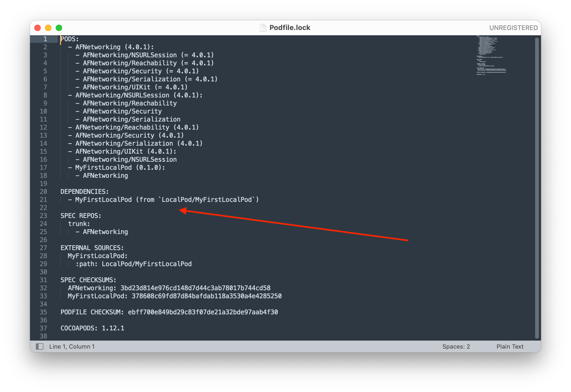
Task: Place cursor on the PODS: line
Action: 70,39
